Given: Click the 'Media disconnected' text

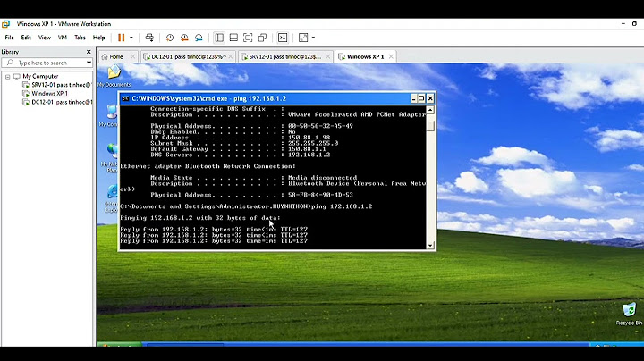Looking at the screenshot, I should 322,178.
